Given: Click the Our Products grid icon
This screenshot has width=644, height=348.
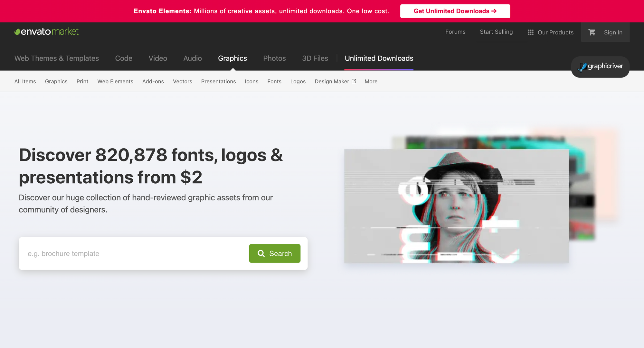Looking at the screenshot, I should tap(531, 32).
